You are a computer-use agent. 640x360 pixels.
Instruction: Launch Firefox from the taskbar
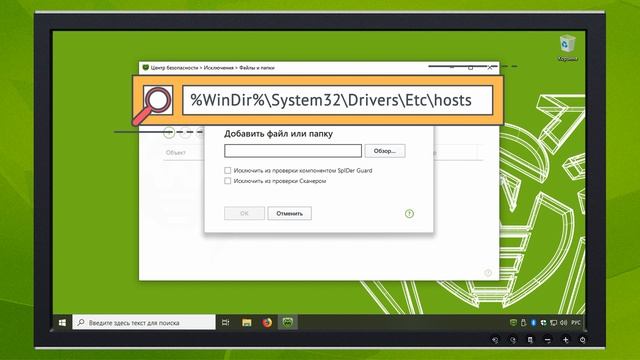267,322
